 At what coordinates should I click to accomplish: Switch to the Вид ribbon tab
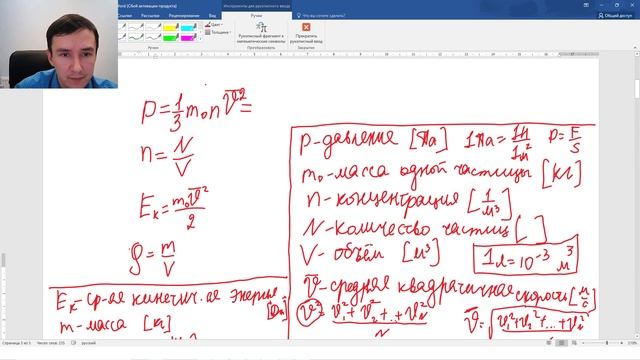[x=212, y=16]
